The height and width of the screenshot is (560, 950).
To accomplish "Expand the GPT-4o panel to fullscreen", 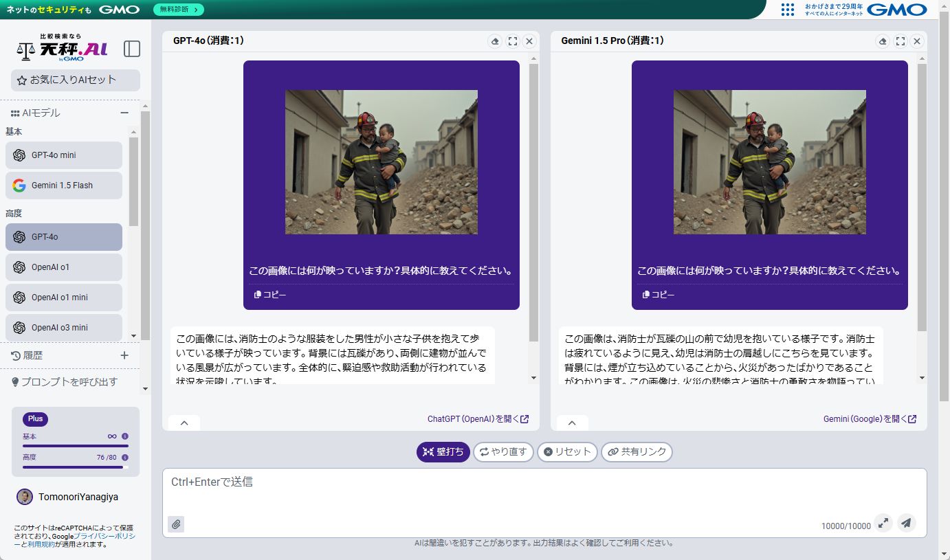I will [512, 41].
